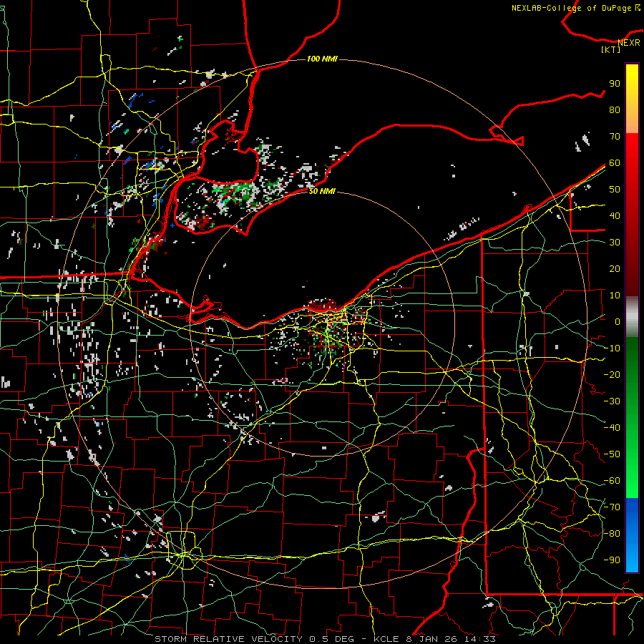Click the NEXR label above the legend
The image size is (644, 644).
coord(629,43)
